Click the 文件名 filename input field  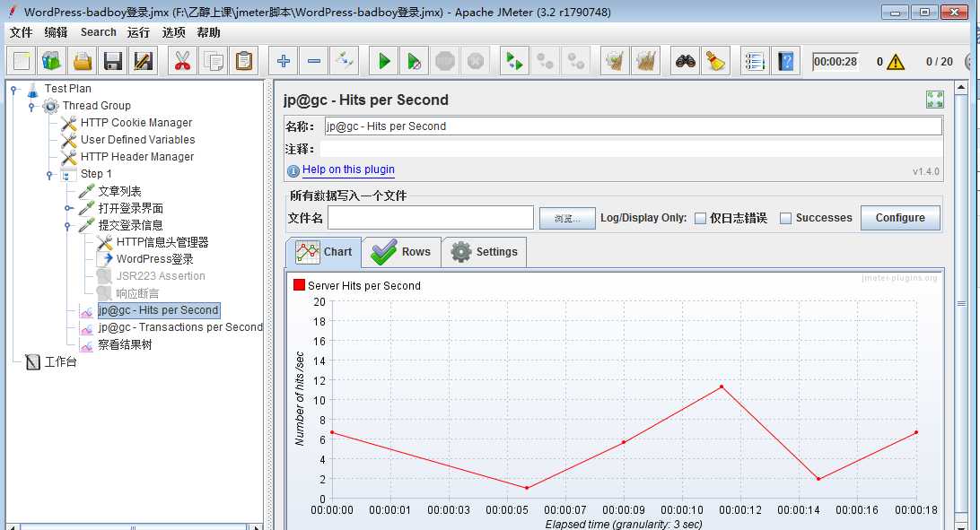pos(430,218)
